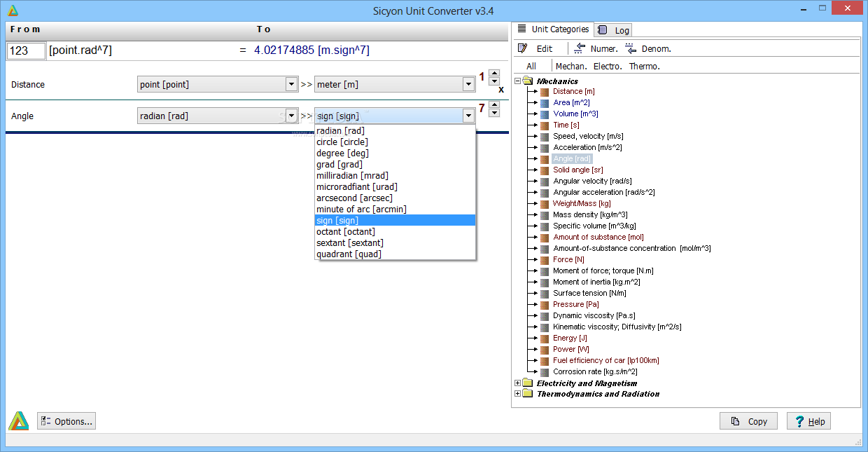Open the meter [m] target unit dropdown

468,84
